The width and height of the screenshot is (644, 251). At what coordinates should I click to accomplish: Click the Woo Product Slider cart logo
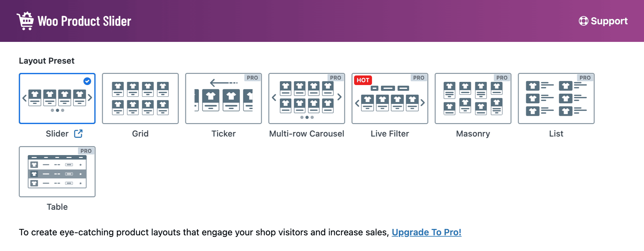[x=25, y=21]
